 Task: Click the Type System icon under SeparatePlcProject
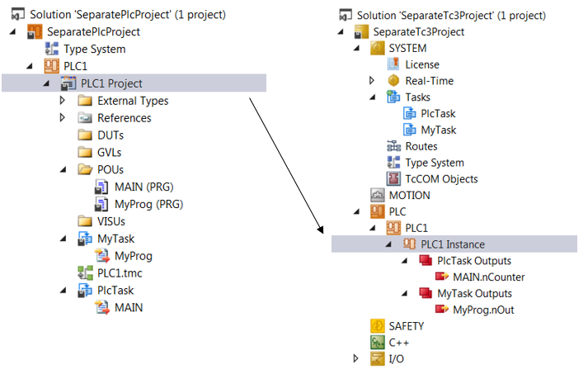click(x=52, y=49)
